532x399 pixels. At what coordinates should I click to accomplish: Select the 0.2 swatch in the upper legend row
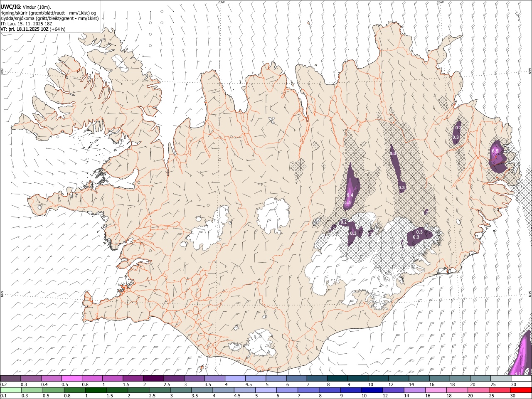tap(10, 379)
